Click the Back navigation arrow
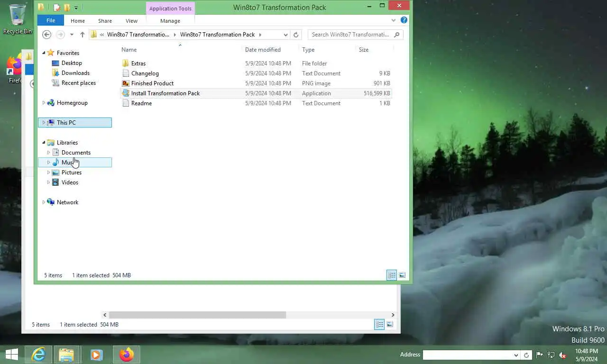Screen dimensions: 607x364 point(46,35)
